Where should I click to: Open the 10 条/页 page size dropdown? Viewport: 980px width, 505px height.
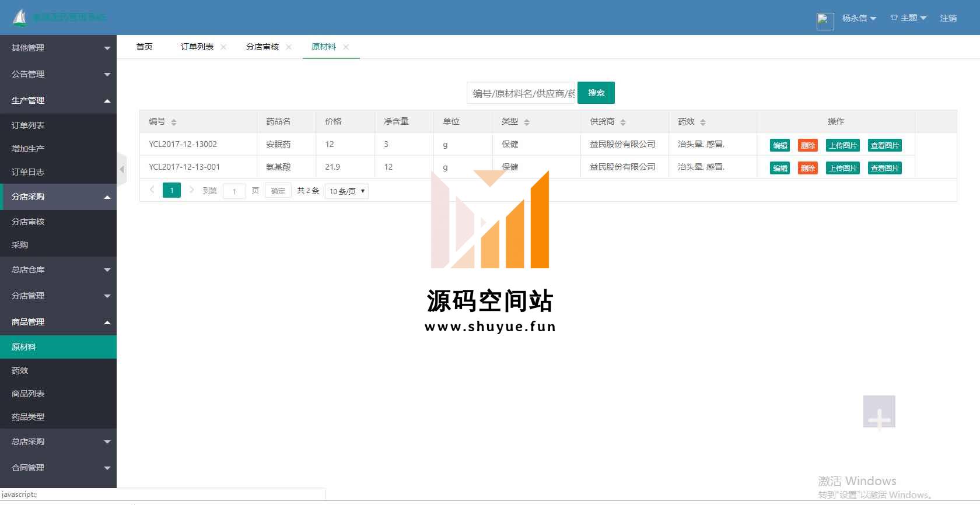click(346, 191)
